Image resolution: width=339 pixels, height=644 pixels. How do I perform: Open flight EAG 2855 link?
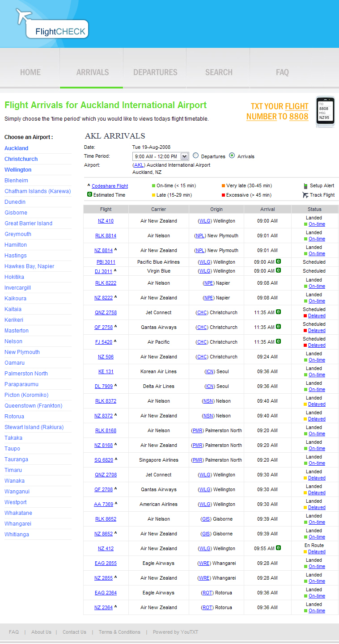coord(106,563)
